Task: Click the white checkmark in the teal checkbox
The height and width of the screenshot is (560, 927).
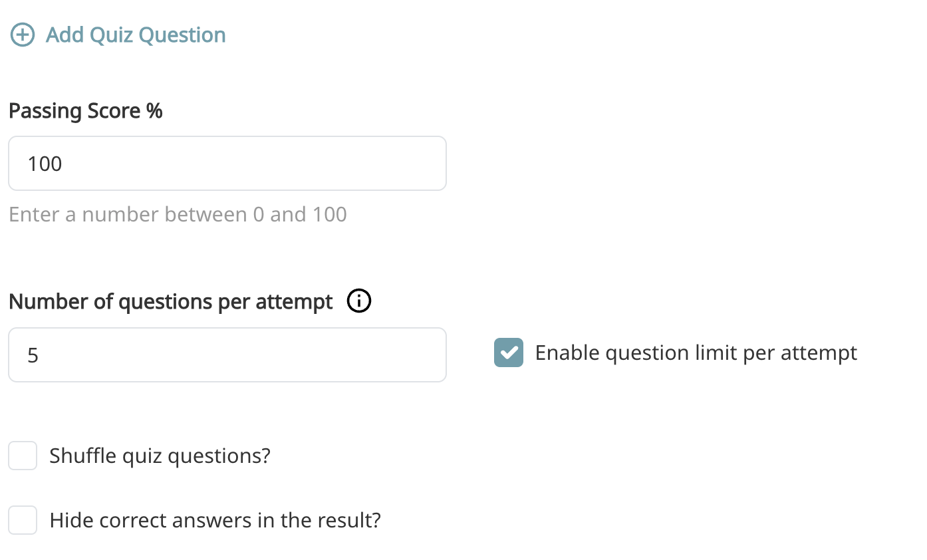Action: coord(509,352)
